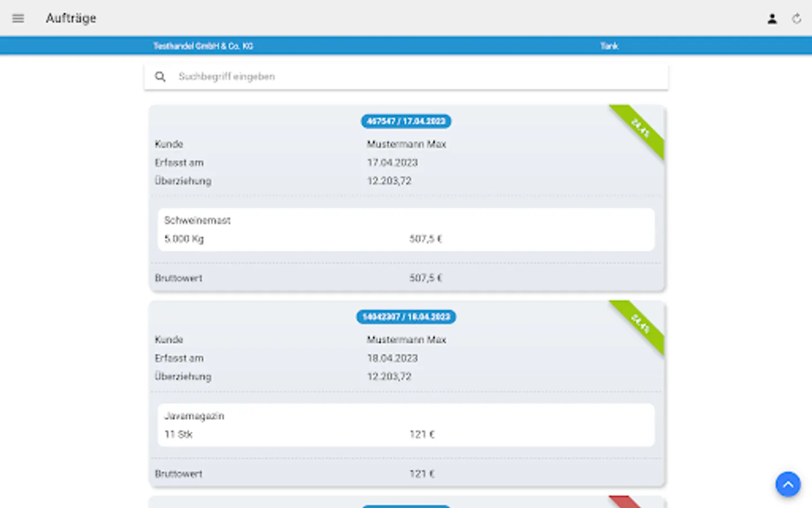Click the search magnifier icon
Viewport: 812px width, 508px height.
pos(160,76)
